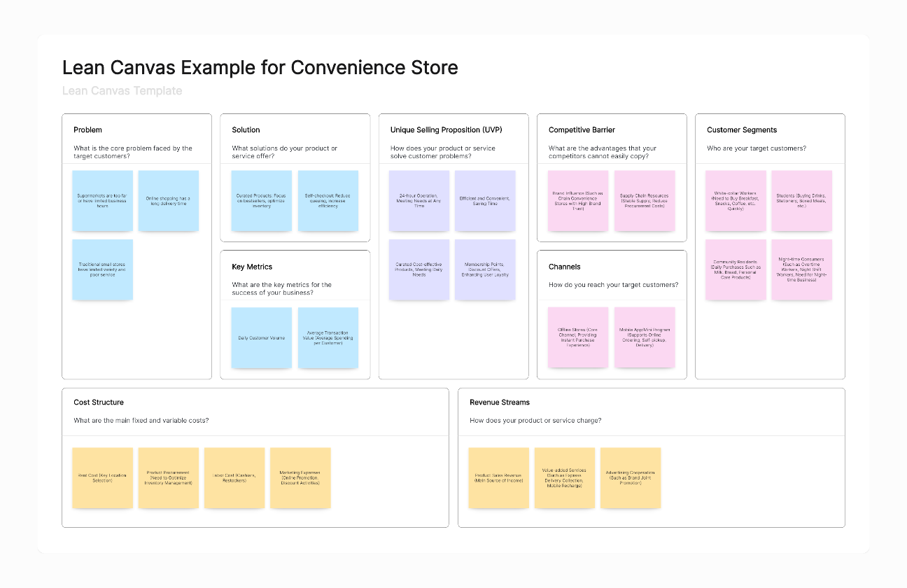Select the 'Self-checkout' sticky note

(x=328, y=201)
